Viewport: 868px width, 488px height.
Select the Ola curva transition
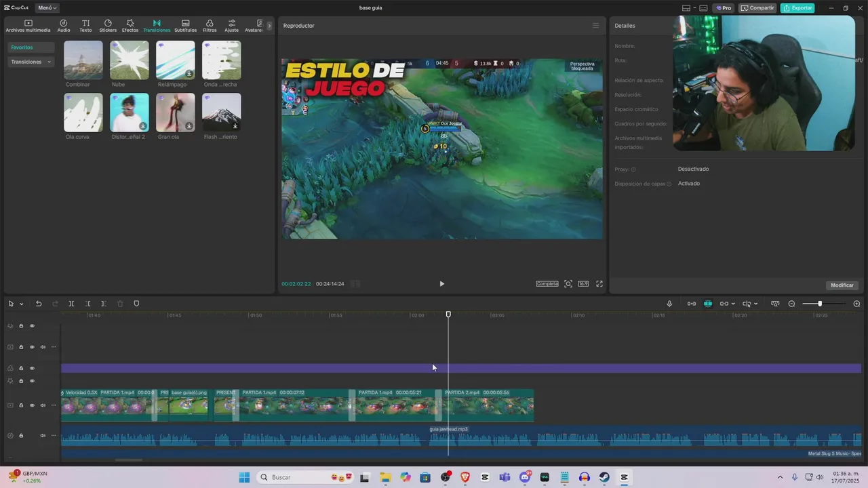(83, 113)
